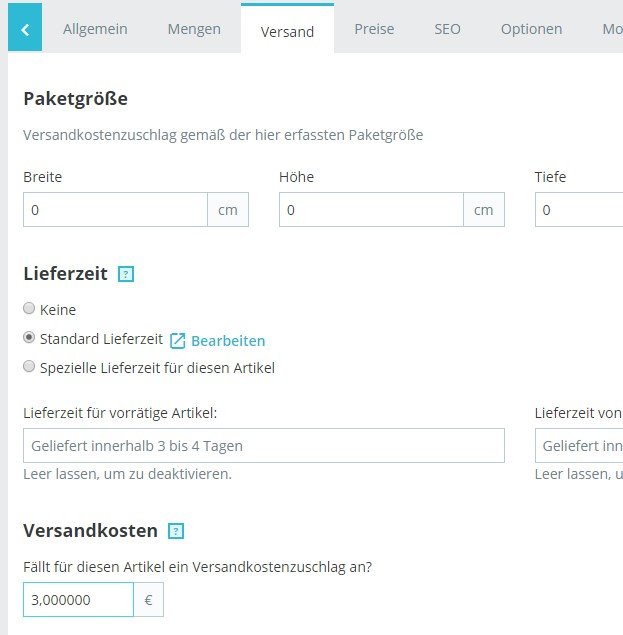Go to the Preise tab
Image resolution: width=623 pixels, height=635 pixels.
coord(374,29)
